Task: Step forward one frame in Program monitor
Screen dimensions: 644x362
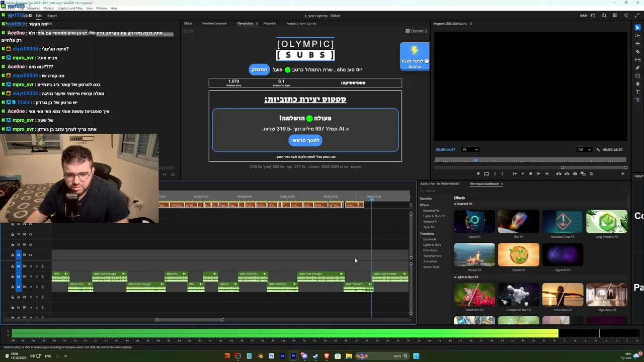Action: click(x=539, y=173)
